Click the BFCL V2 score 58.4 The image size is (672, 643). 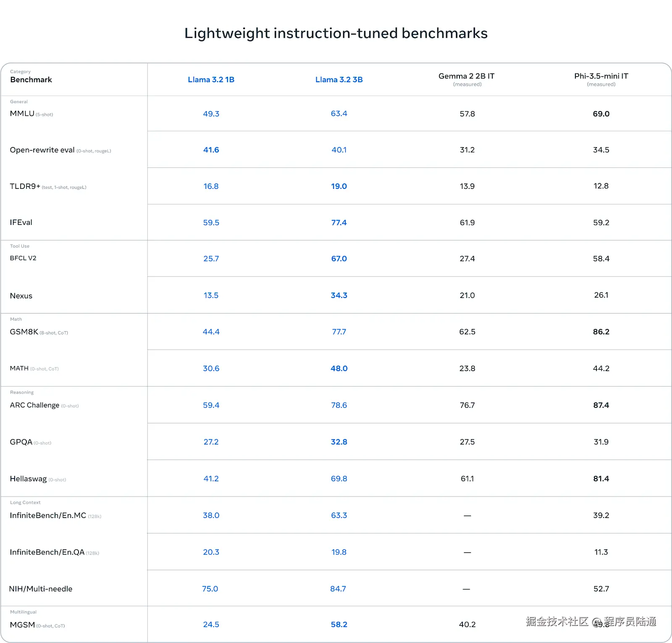[x=601, y=259]
